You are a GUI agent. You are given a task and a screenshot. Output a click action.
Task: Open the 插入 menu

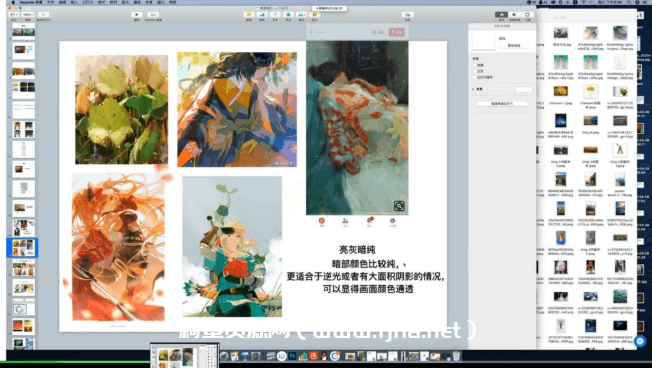74,2
